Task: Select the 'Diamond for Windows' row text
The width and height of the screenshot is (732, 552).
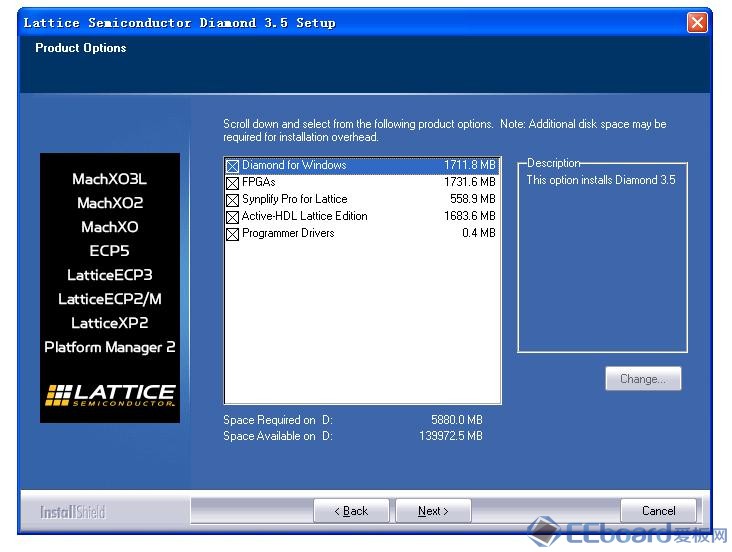Action: pyautogui.click(x=294, y=165)
